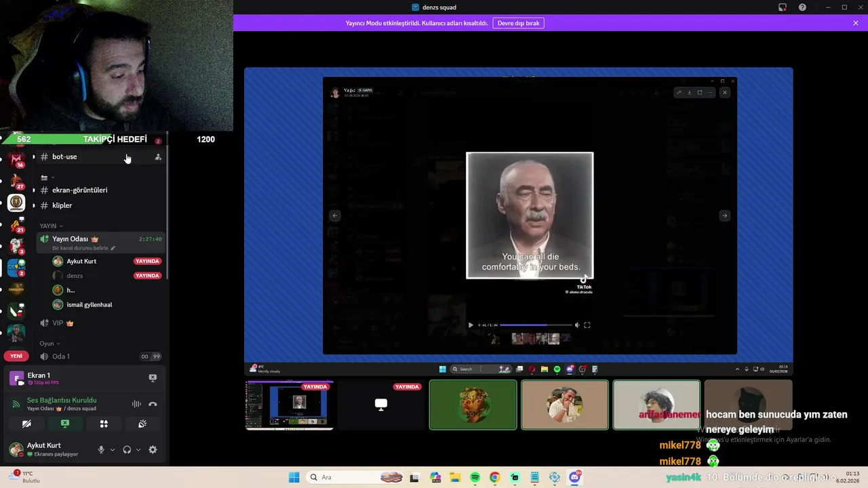Image resolution: width=868 pixels, height=488 pixels.
Task: Open server icon with 21 badge
Action: click(16, 224)
